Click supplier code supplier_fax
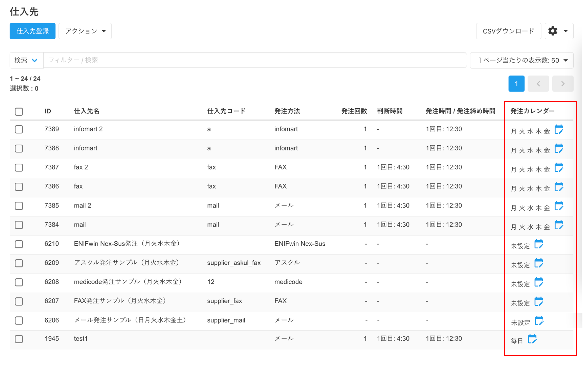The height and width of the screenshot is (367, 588). point(224,301)
